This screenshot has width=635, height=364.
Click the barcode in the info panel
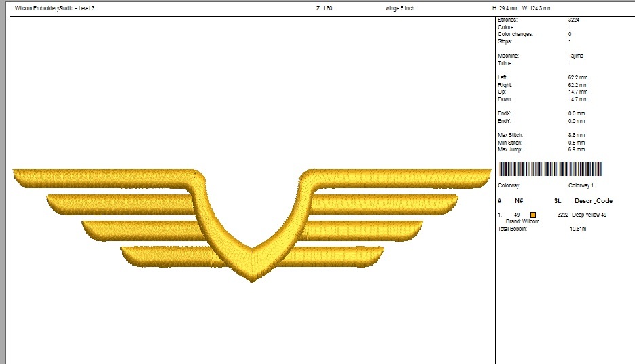549,169
